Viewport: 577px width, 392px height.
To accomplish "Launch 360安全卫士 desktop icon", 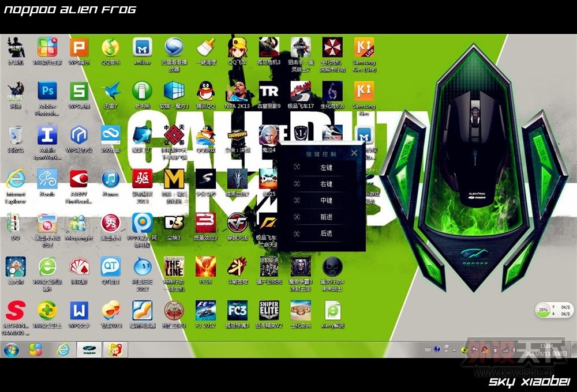I will pyautogui.click(x=47, y=310).
